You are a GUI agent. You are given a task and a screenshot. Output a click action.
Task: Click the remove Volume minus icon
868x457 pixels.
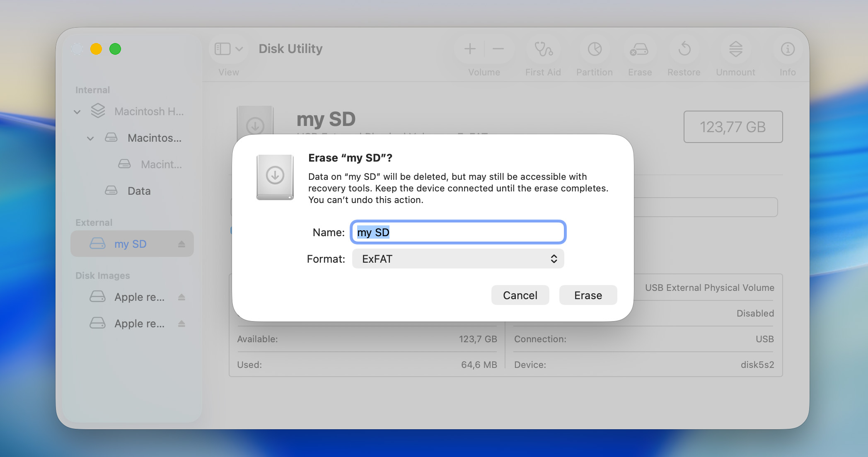498,49
